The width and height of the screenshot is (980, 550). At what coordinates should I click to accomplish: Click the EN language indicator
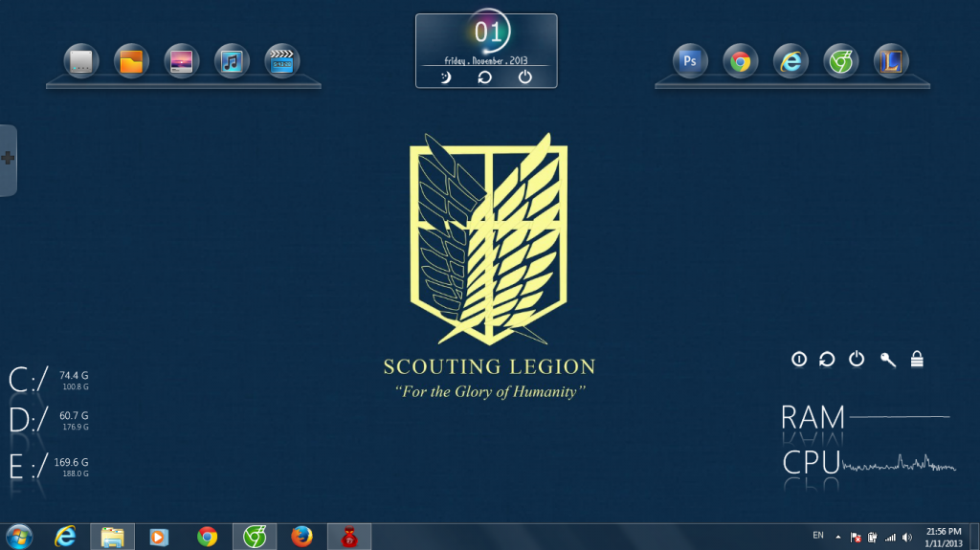coord(818,536)
